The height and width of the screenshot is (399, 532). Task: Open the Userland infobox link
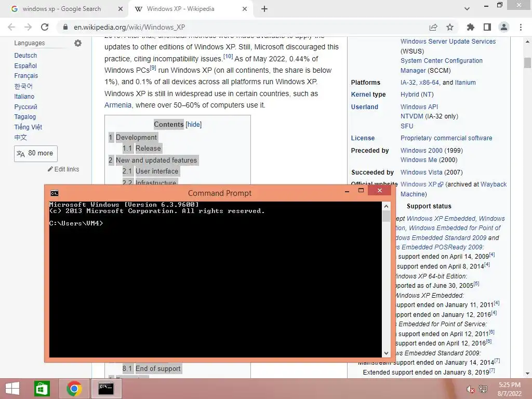364,107
